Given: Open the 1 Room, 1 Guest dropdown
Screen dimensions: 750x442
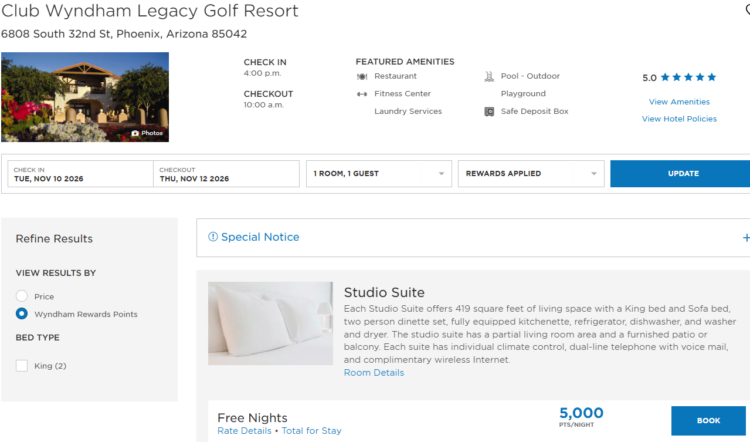Looking at the screenshot, I should pyautogui.click(x=379, y=174).
